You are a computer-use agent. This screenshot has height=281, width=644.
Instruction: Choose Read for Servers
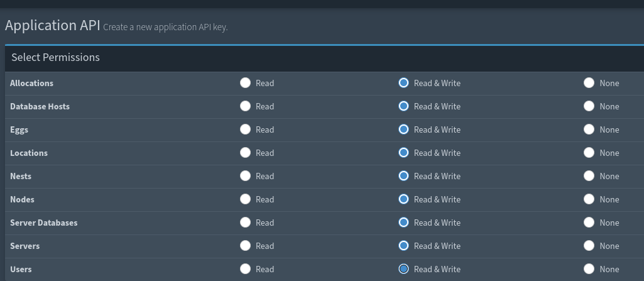[x=246, y=246]
